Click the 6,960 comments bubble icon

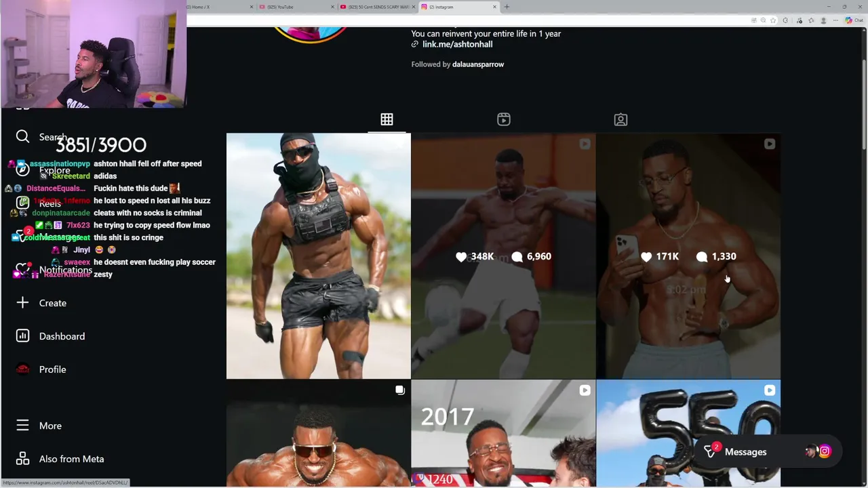[x=517, y=256]
